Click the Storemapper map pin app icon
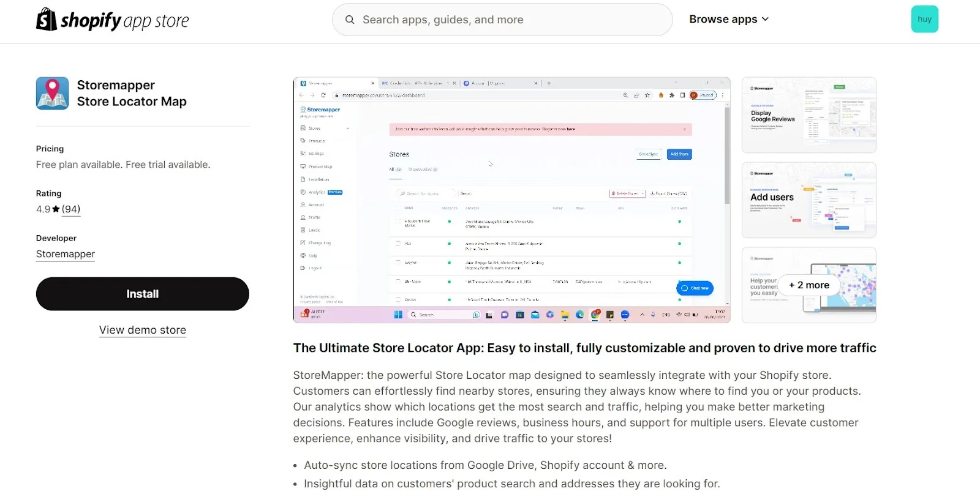Screen dimensions: 980x494 coord(52,93)
